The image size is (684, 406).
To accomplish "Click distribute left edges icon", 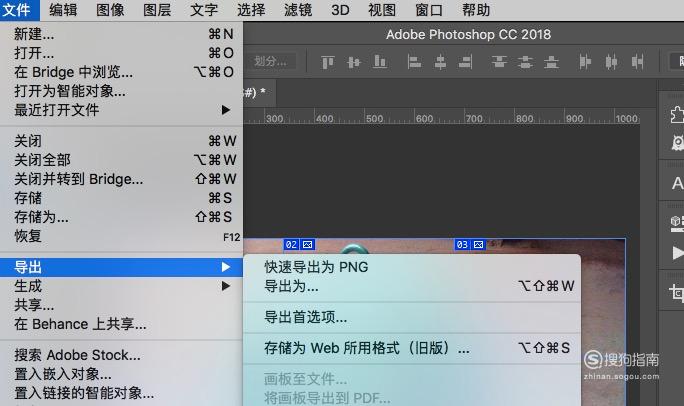I will (x=585, y=62).
